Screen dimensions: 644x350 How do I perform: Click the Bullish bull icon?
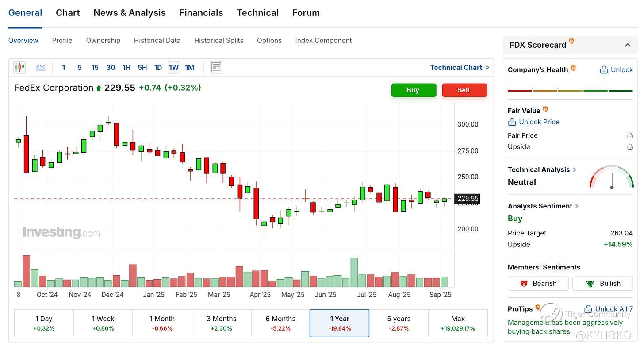[590, 284]
